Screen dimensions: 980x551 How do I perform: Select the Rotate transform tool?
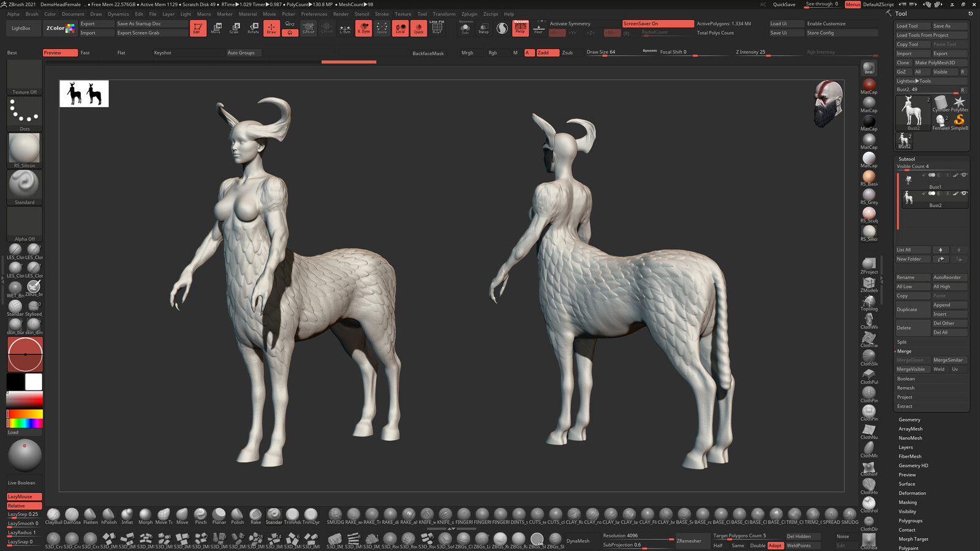click(x=253, y=28)
